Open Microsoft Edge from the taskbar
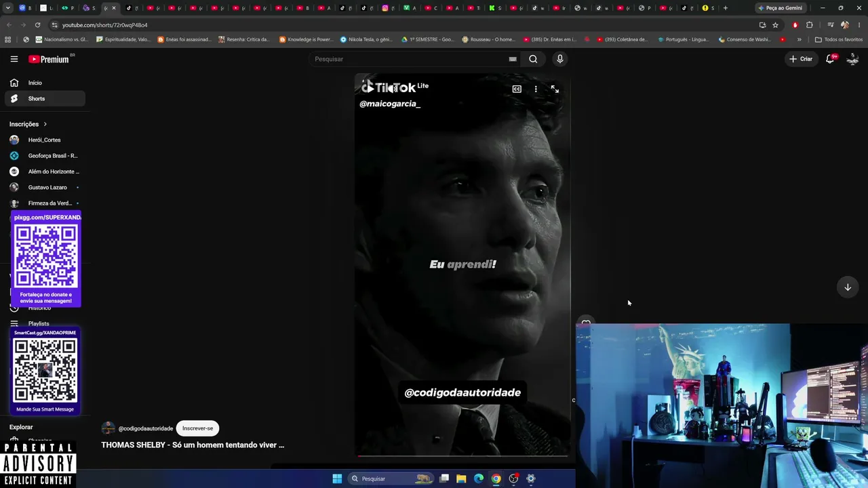This screenshot has height=488, width=868. click(x=479, y=479)
